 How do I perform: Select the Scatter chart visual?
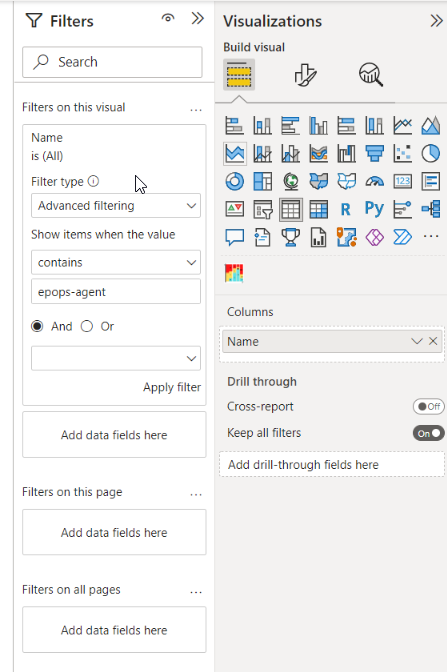click(x=402, y=153)
